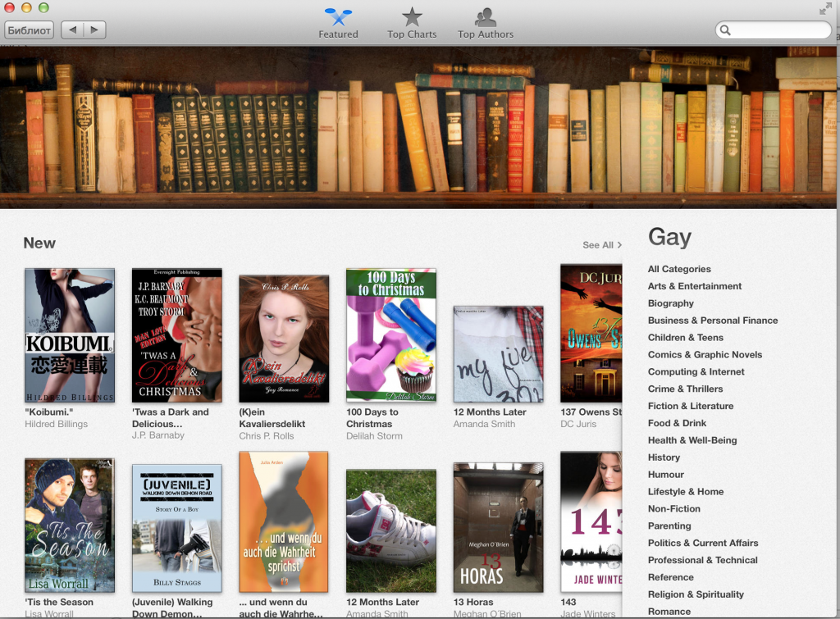Open sneaker cover of 12 Months Later
Image resolution: width=840 pixels, height=619 pixels.
click(391, 530)
